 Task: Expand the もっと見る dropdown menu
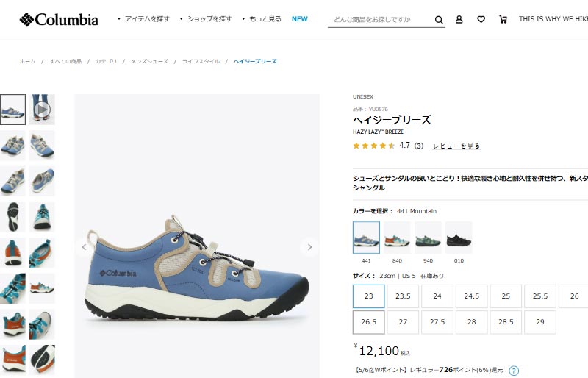(x=262, y=19)
